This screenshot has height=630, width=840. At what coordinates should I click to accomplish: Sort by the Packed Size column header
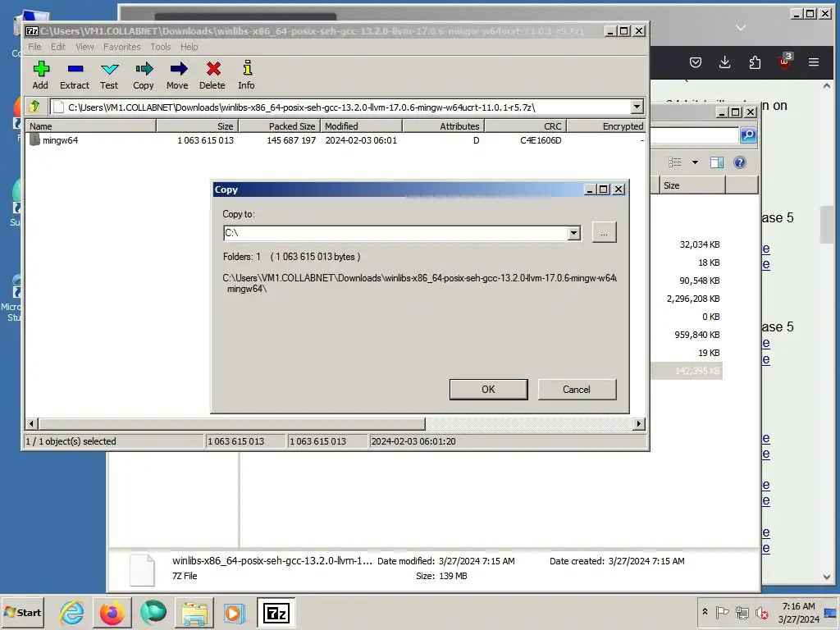tap(279, 126)
